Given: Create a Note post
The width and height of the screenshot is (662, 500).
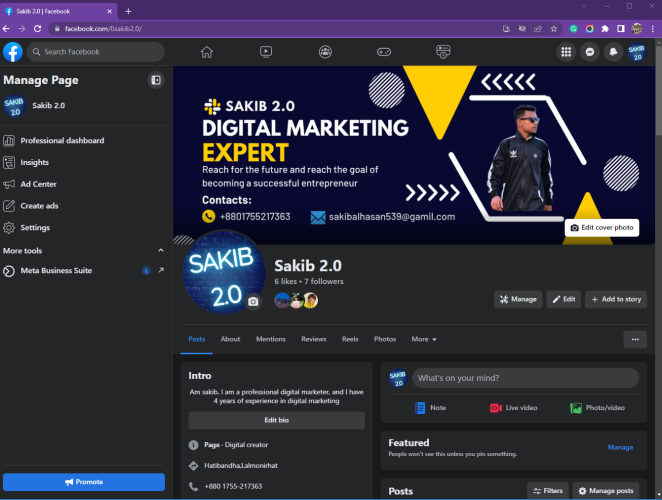Looking at the screenshot, I should [430, 408].
